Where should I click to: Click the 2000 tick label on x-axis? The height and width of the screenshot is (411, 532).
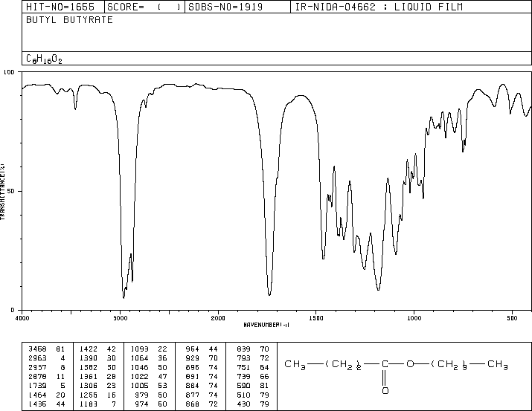pos(218,318)
